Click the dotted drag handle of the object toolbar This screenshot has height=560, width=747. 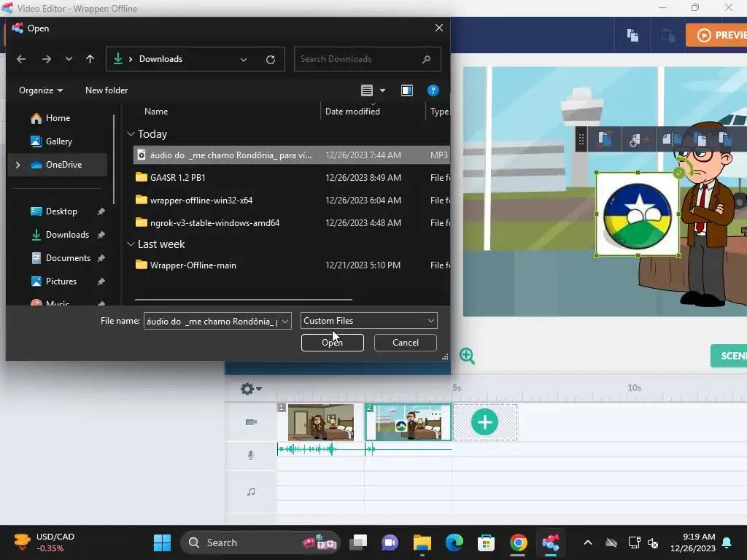point(581,139)
